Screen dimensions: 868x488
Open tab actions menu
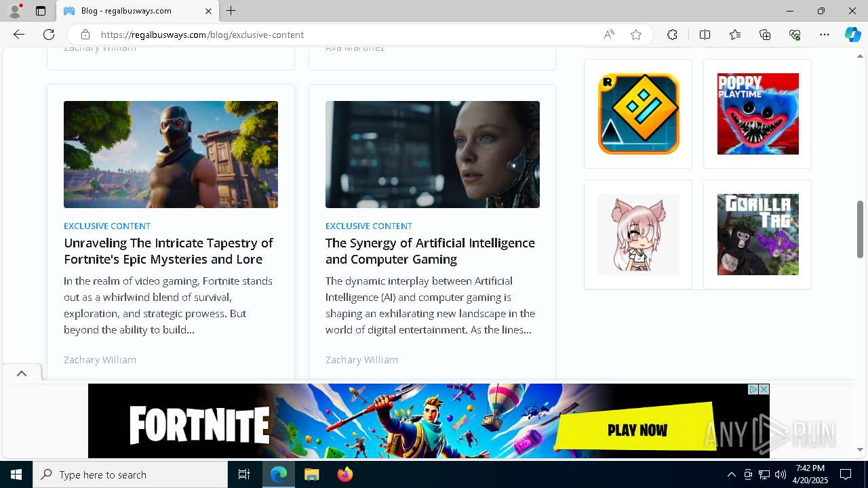[x=41, y=11]
